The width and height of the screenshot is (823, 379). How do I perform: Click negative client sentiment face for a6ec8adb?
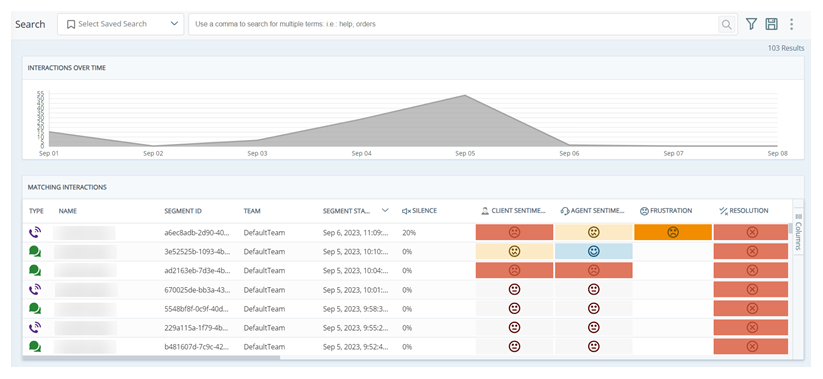click(x=514, y=232)
